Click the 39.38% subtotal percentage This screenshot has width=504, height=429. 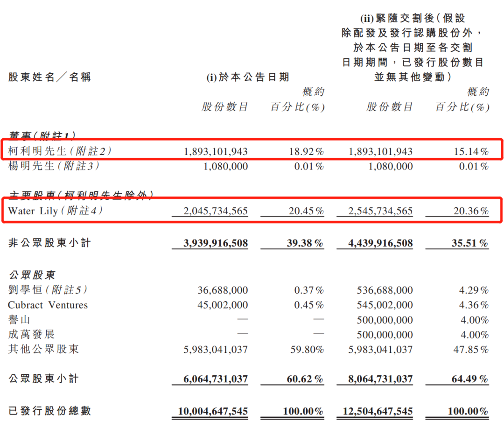point(305,243)
